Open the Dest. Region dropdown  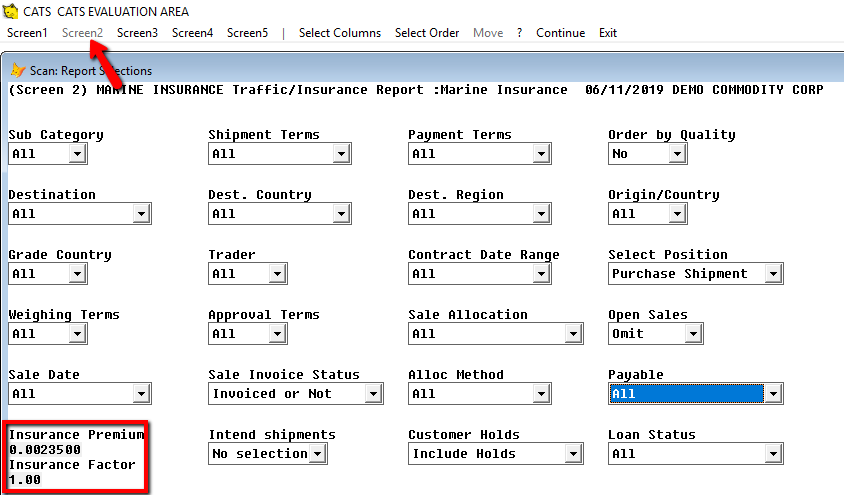(x=541, y=214)
